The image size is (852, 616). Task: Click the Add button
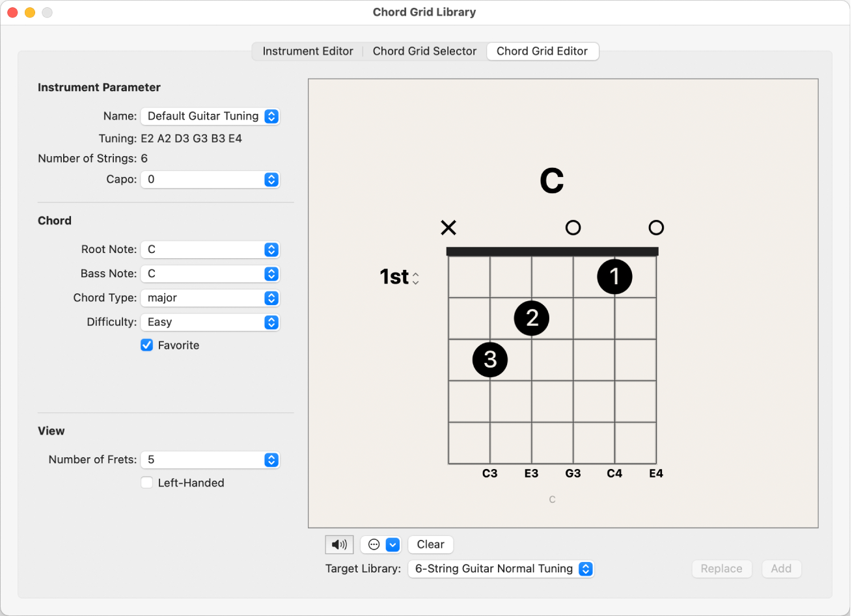point(781,568)
